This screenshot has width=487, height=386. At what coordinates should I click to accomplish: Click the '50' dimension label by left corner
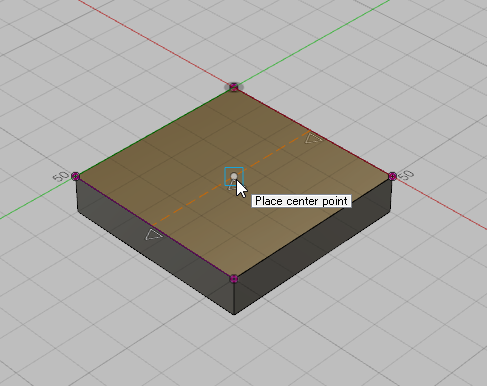point(60,176)
